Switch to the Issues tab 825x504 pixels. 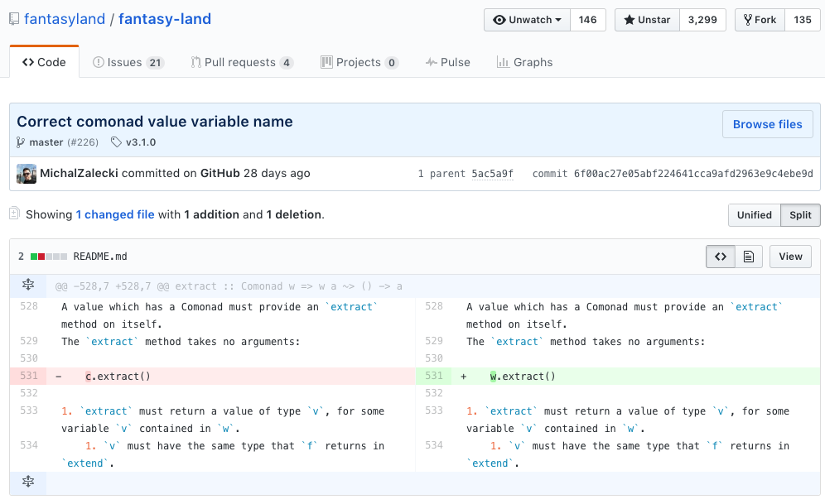(128, 63)
